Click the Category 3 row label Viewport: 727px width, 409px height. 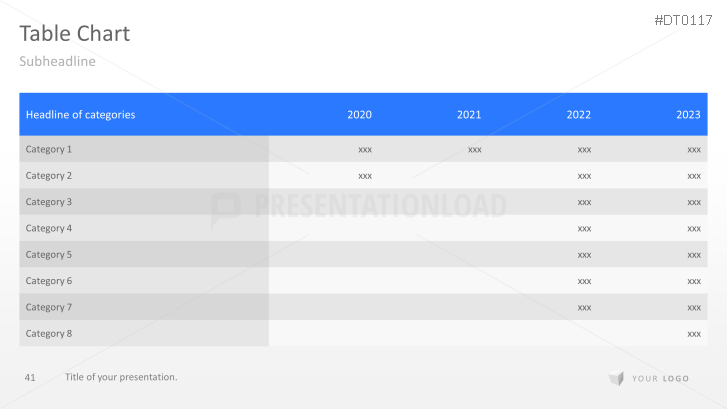coord(49,202)
